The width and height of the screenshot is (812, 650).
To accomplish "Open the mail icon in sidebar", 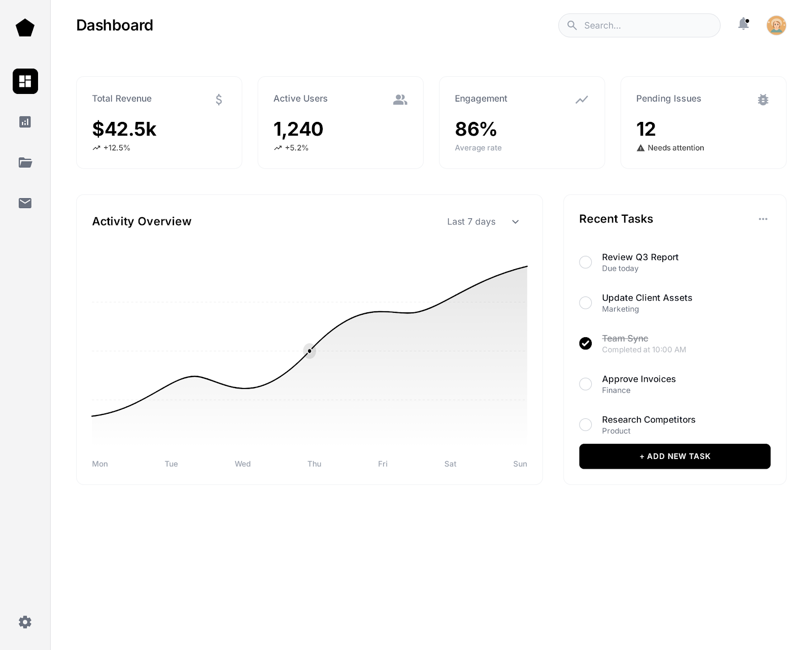I will [x=25, y=203].
